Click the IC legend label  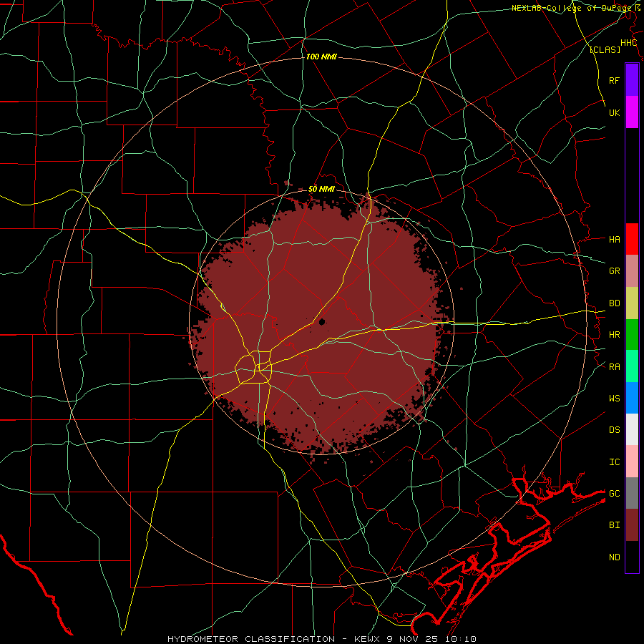[614, 462]
